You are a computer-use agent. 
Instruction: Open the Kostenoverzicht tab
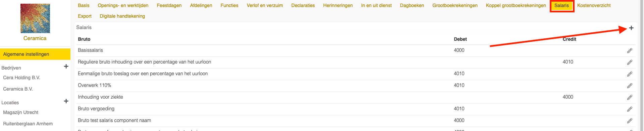594,5
